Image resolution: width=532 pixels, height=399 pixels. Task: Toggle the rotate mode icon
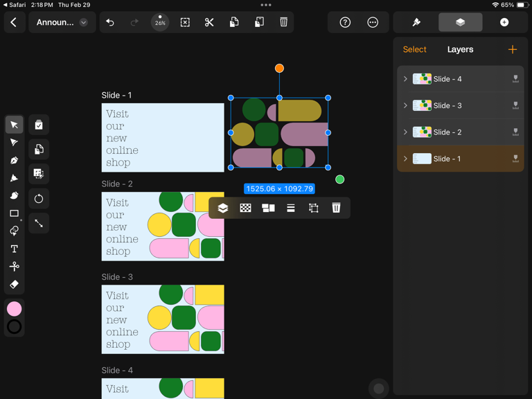point(39,199)
